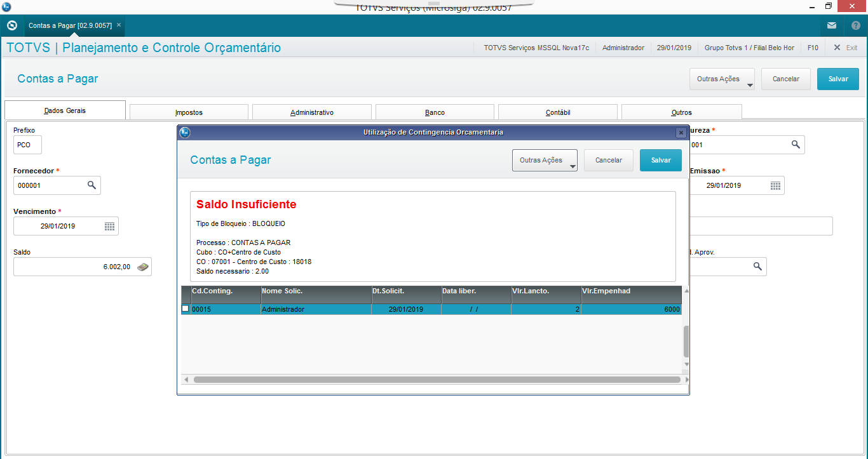Viewport: 868px width, 459px height.
Task: Click Salvar in the contingency dialog
Action: 661,160
